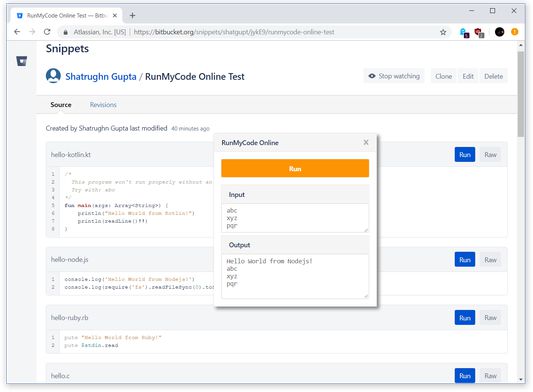View Raw of hello-node.js
533x392 pixels.
490,260
